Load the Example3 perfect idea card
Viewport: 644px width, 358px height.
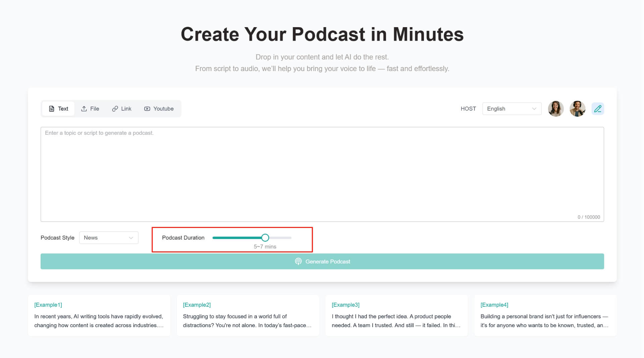click(396, 315)
